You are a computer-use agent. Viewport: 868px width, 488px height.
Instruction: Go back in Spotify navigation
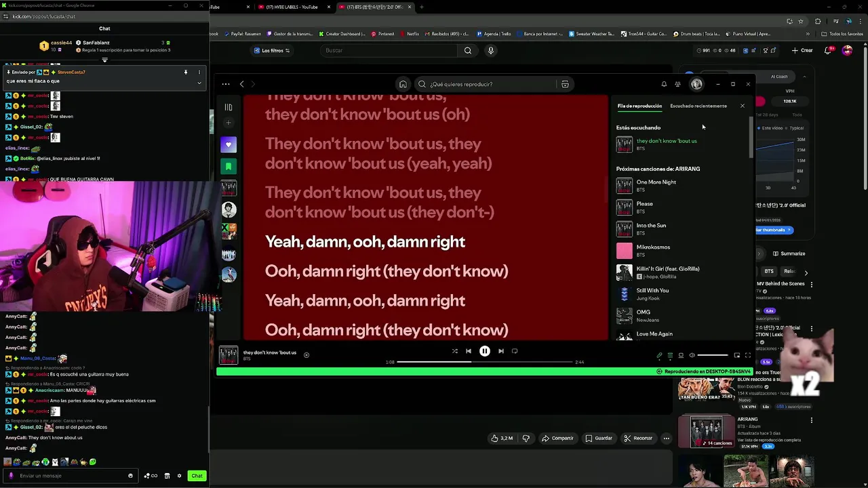pyautogui.click(x=241, y=84)
